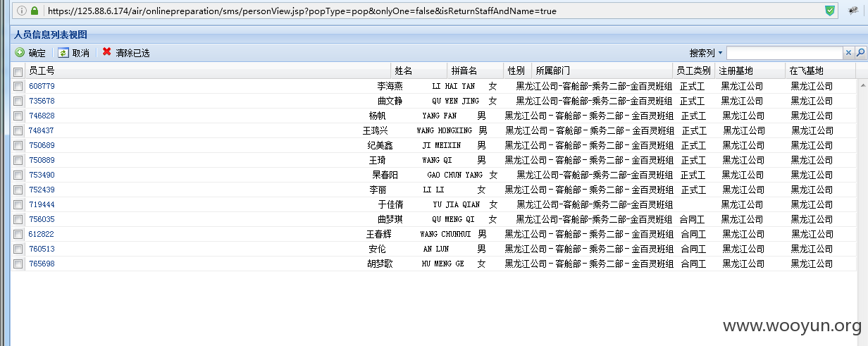Select the name cell 王鸿兴
The width and height of the screenshot is (868, 346).
pyautogui.click(x=376, y=130)
